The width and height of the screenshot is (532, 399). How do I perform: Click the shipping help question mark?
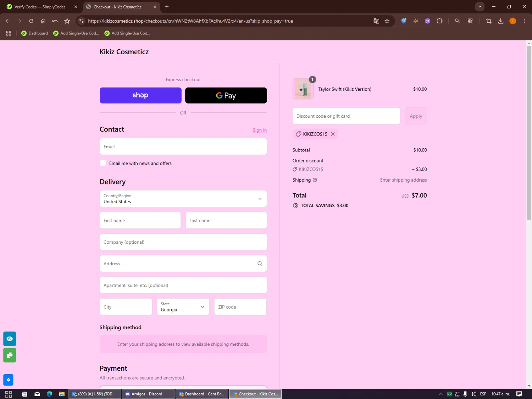(x=315, y=180)
